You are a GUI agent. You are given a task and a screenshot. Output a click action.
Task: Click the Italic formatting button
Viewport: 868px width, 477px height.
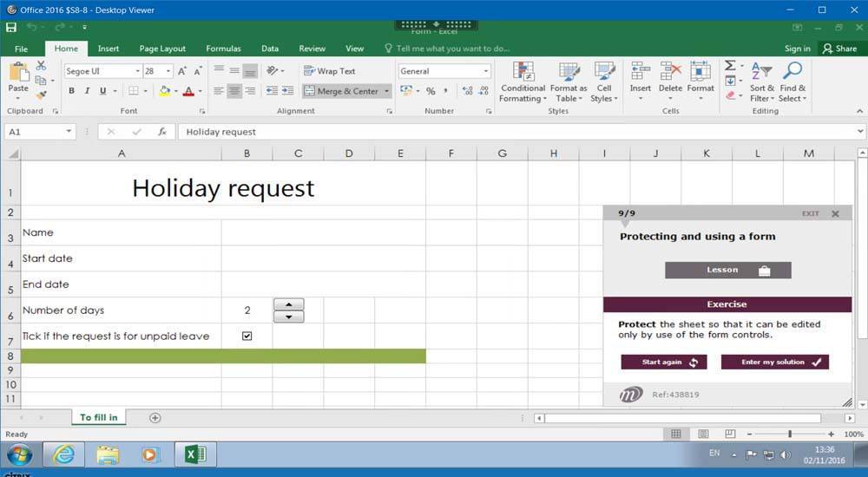click(87, 91)
